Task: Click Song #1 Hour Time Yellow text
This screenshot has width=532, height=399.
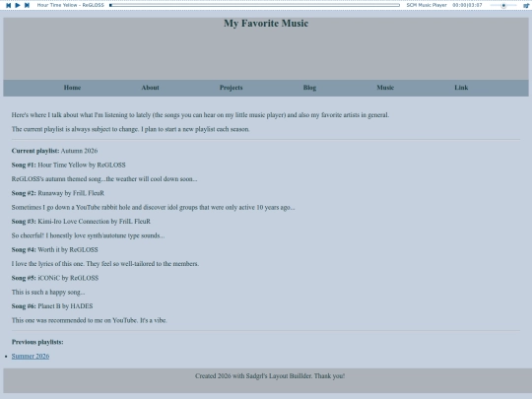Action: (69, 165)
